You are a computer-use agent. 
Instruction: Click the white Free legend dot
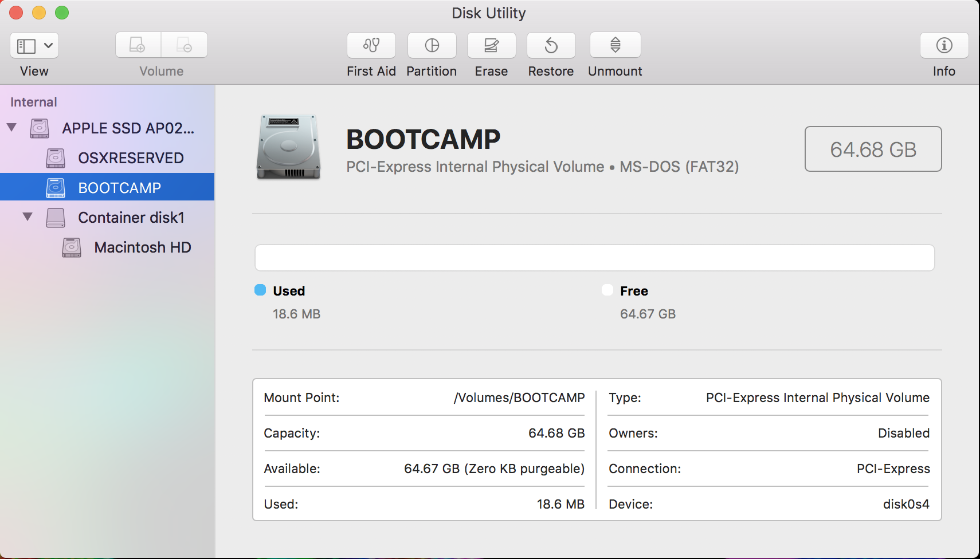[x=607, y=290]
